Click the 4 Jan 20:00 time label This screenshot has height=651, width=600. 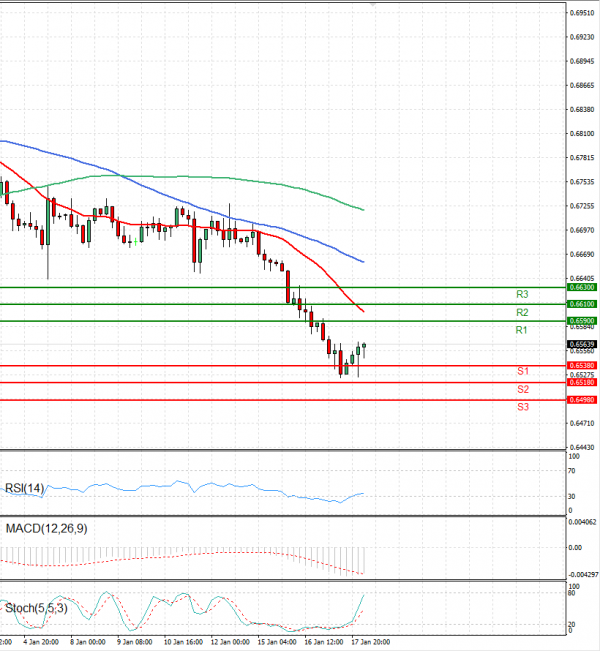tap(40, 643)
